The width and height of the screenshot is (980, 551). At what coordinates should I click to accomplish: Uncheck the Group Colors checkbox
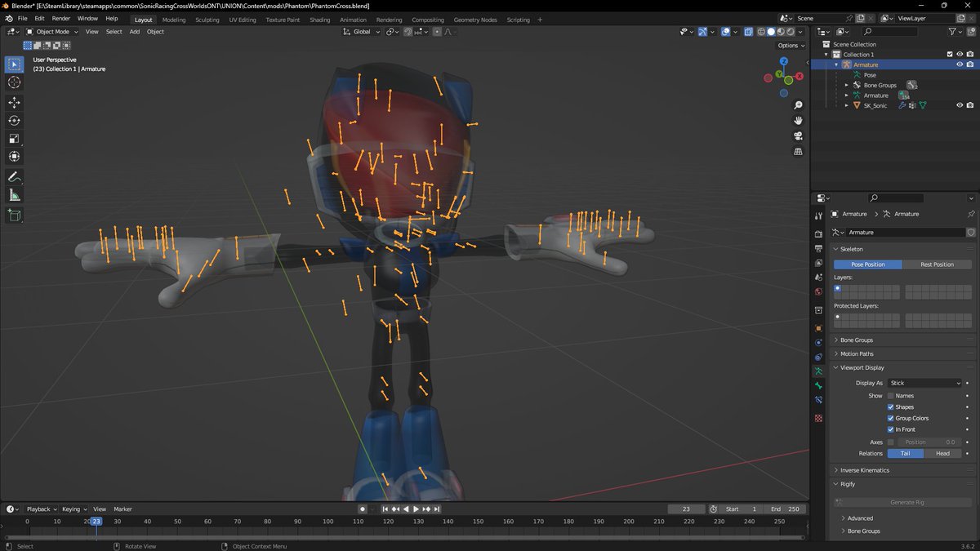(890, 418)
